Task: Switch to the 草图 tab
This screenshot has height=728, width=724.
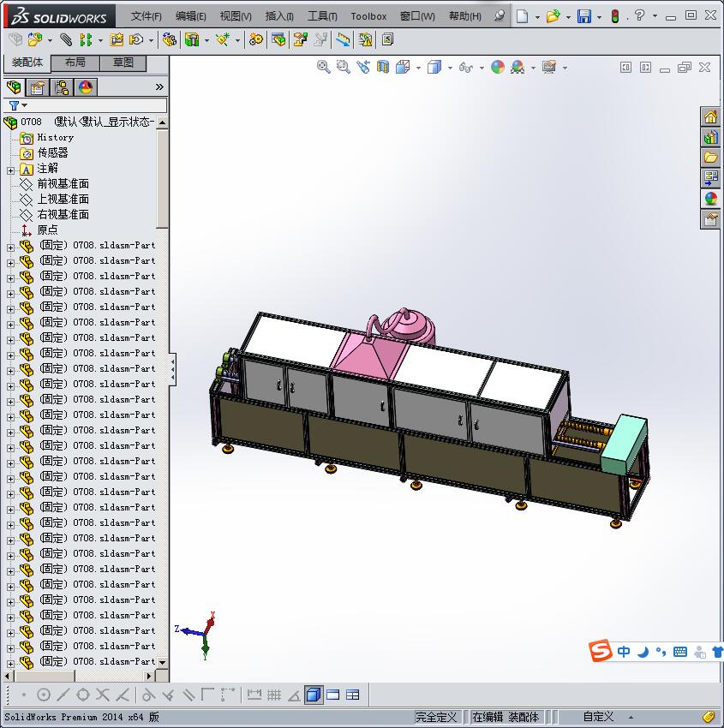Action: [123, 63]
